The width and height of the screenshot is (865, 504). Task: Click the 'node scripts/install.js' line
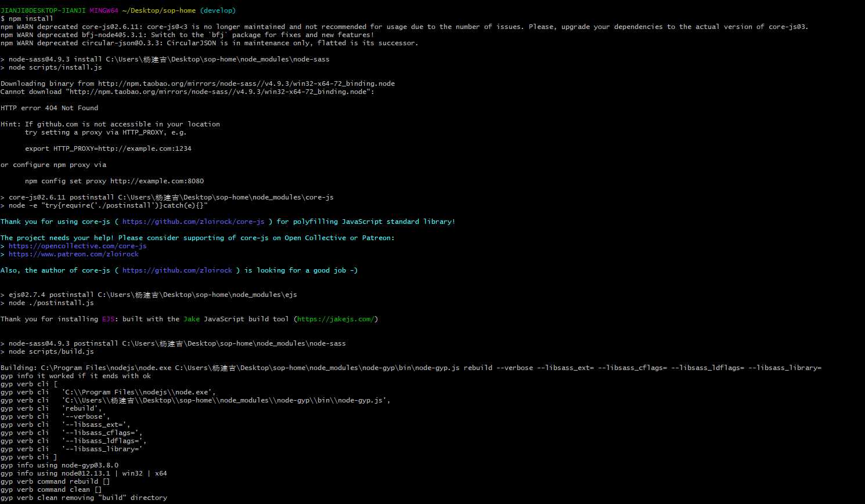[x=51, y=67]
